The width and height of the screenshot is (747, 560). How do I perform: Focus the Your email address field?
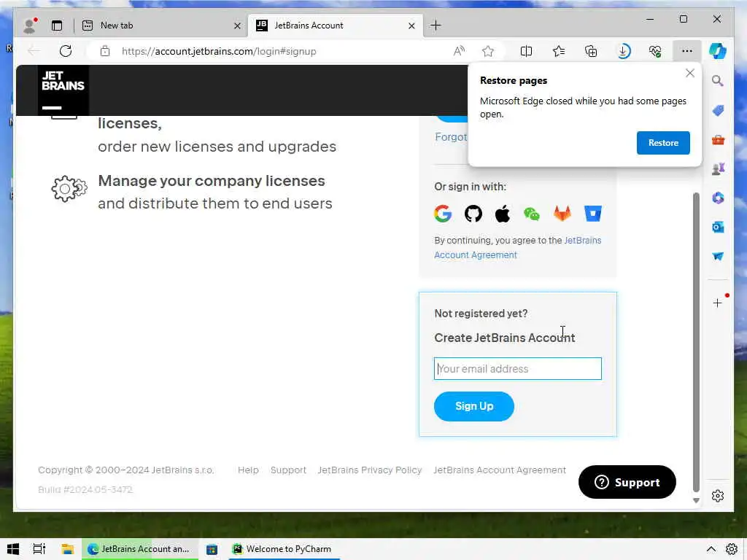click(x=518, y=368)
